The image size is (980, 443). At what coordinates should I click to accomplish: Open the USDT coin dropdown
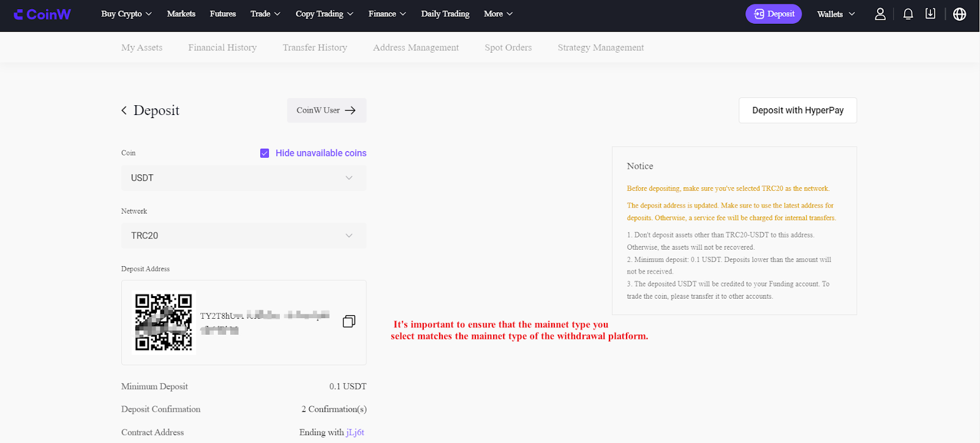click(244, 178)
